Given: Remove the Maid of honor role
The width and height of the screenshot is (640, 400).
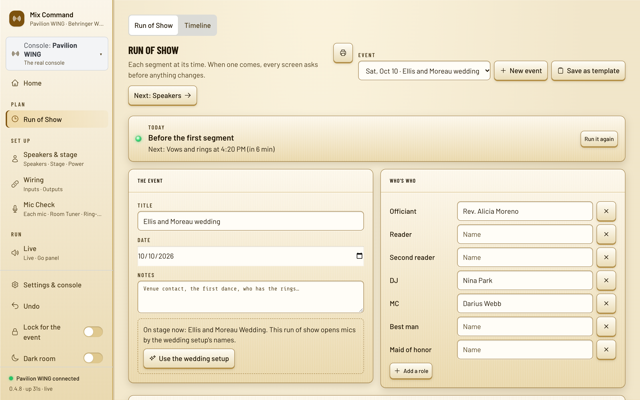Looking at the screenshot, I should (606, 350).
